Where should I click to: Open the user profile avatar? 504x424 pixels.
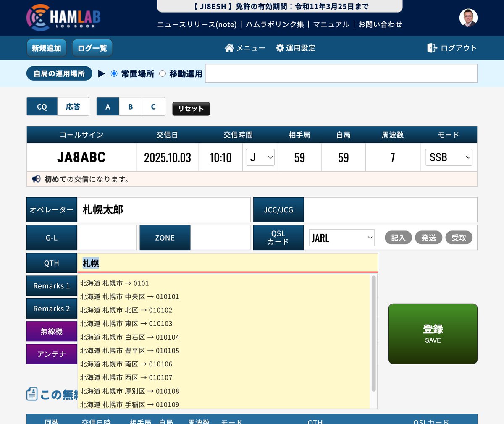coord(468,18)
